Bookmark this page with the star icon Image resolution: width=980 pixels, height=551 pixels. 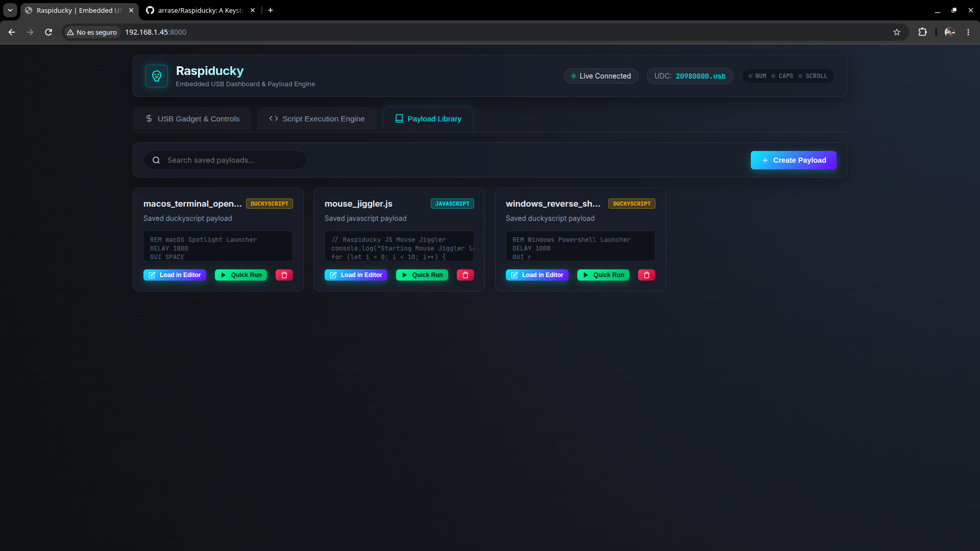[x=897, y=32]
